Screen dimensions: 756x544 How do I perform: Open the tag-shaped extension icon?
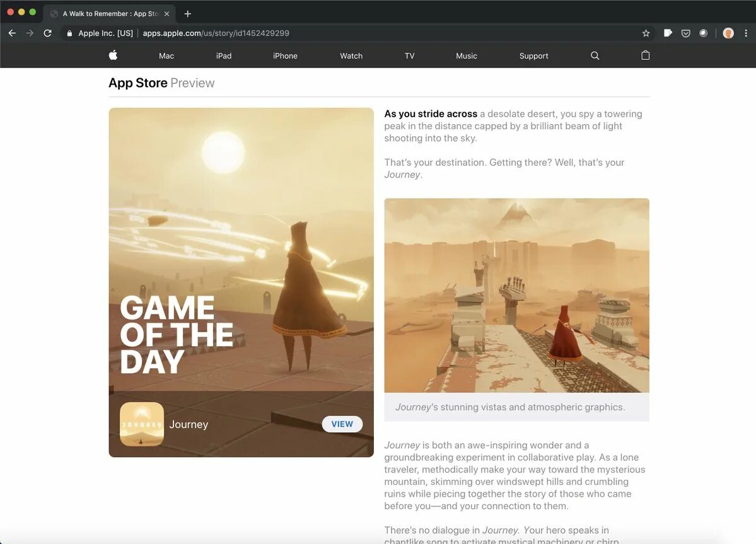pyautogui.click(x=668, y=33)
